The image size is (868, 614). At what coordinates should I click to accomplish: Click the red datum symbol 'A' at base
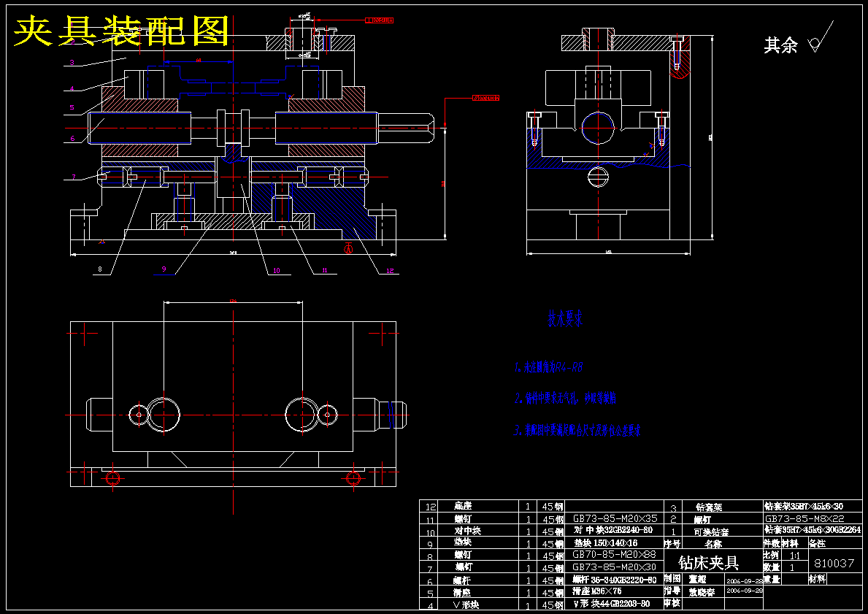click(348, 249)
